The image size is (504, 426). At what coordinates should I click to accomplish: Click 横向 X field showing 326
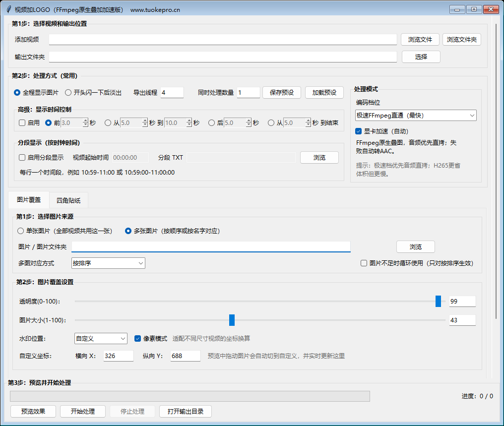[118, 356]
